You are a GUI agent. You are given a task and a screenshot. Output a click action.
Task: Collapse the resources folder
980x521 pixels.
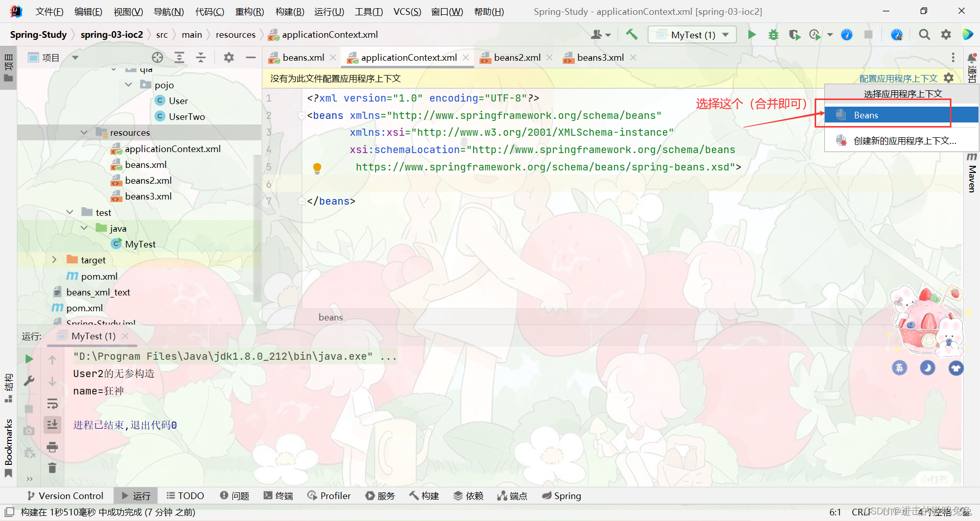pos(84,133)
